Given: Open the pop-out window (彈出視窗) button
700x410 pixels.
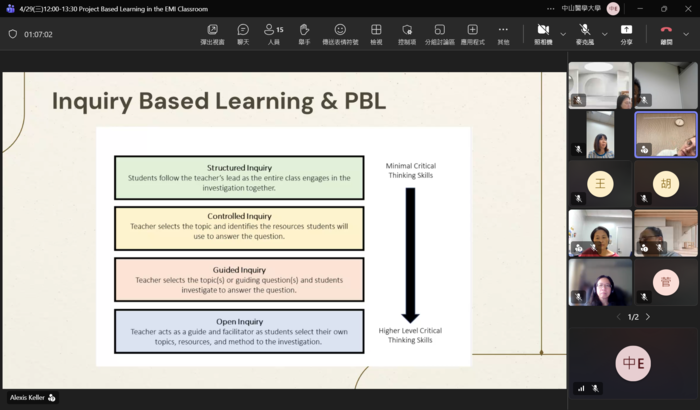Looking at the screenshot, I should coord(212,34).
